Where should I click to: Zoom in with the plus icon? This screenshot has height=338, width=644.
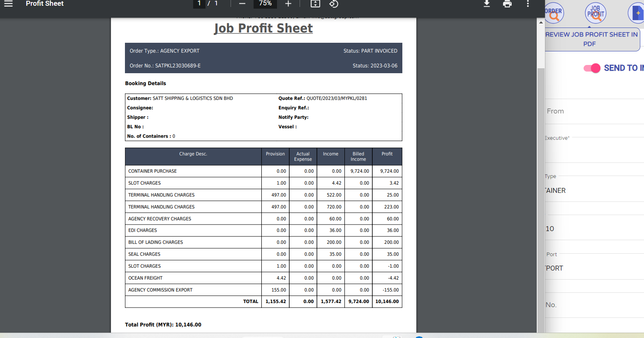coord(288,4)
